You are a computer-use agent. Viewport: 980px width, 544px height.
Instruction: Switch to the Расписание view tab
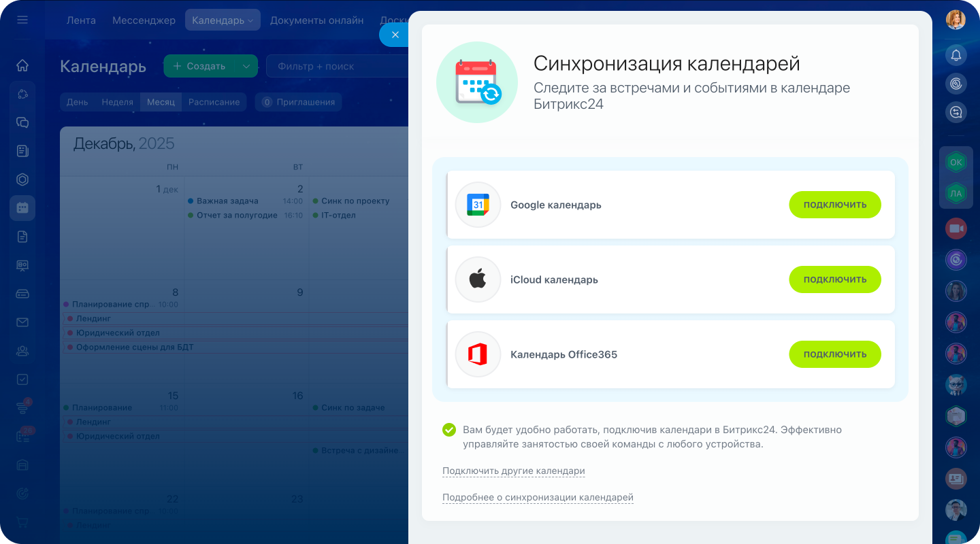tap(214, 102)
